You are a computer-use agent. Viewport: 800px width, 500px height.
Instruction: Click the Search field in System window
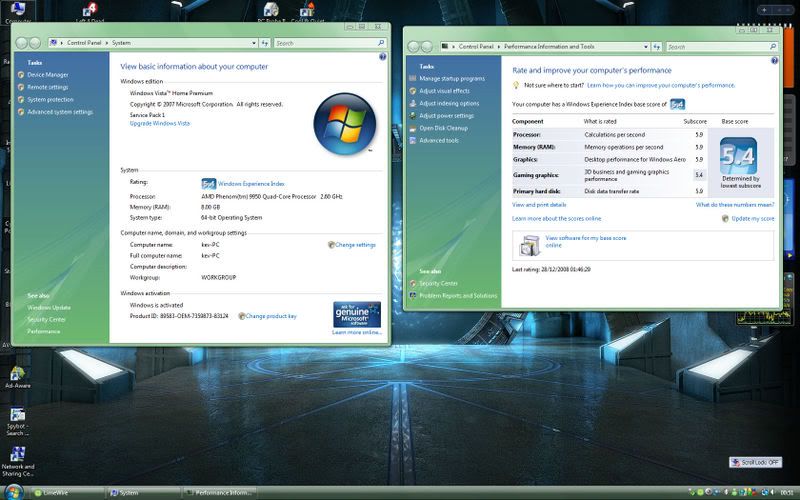(x=330, y=43)
